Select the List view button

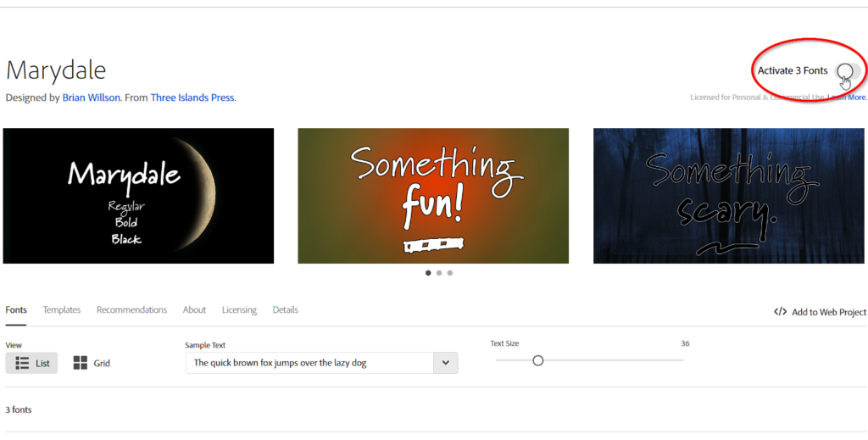pyautogui.click(x=31, y=363)
